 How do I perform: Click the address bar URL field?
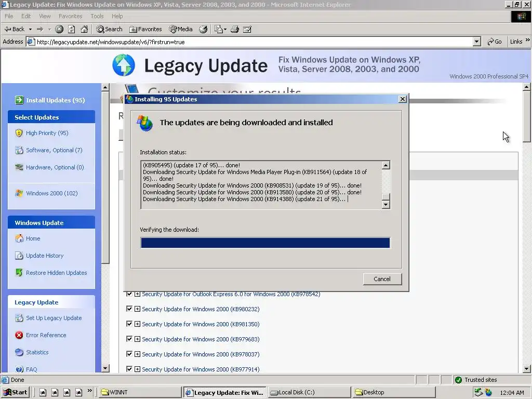[x=254, y=42]
